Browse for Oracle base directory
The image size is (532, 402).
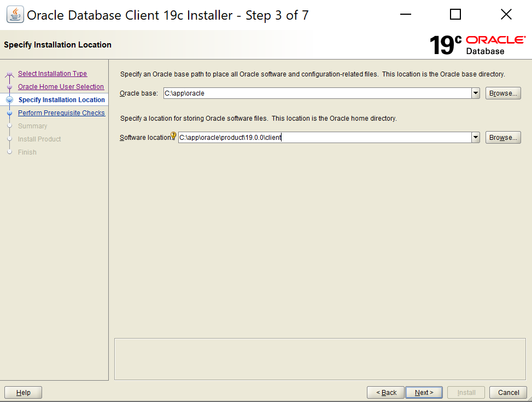pyautogui.click(x=503, y=93)
